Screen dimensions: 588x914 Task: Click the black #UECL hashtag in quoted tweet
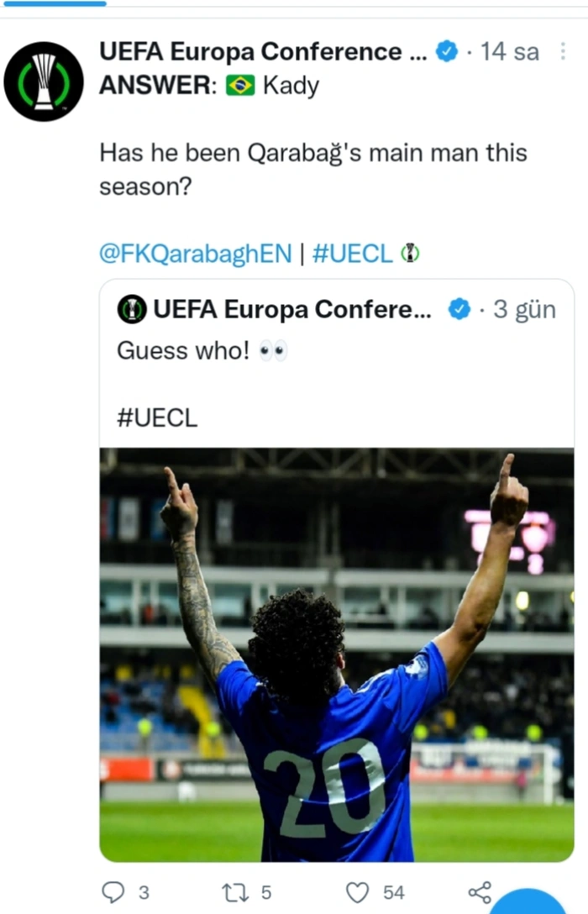click(x=157, y=418)
